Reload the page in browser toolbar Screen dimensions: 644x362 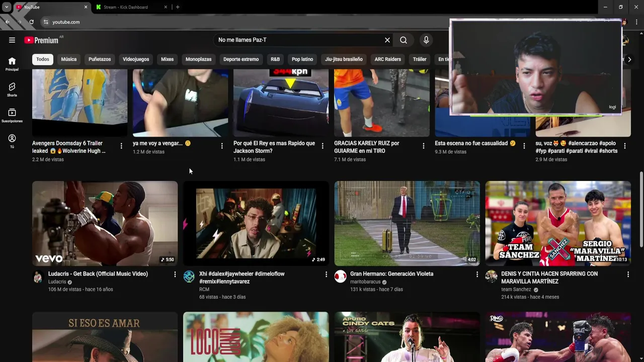[31, 22]
